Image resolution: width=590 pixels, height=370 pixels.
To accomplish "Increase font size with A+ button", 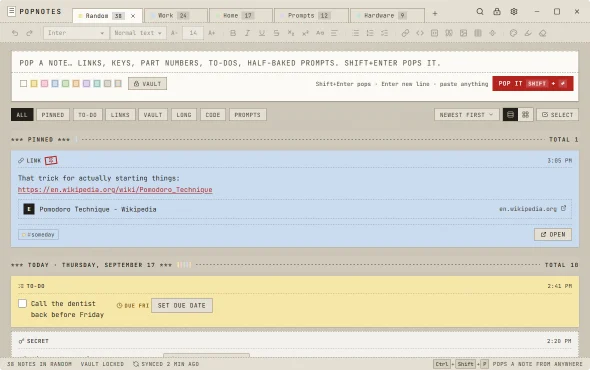I will 212,33.
